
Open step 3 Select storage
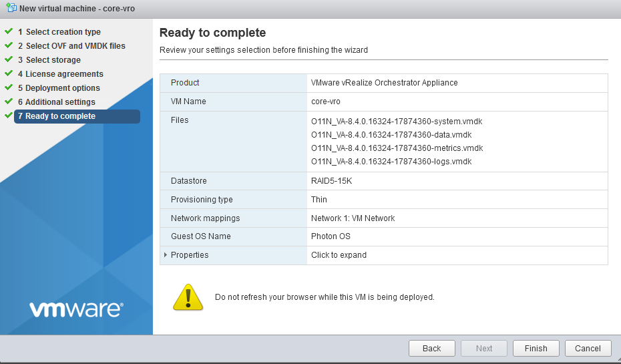(x=49, y=60)
